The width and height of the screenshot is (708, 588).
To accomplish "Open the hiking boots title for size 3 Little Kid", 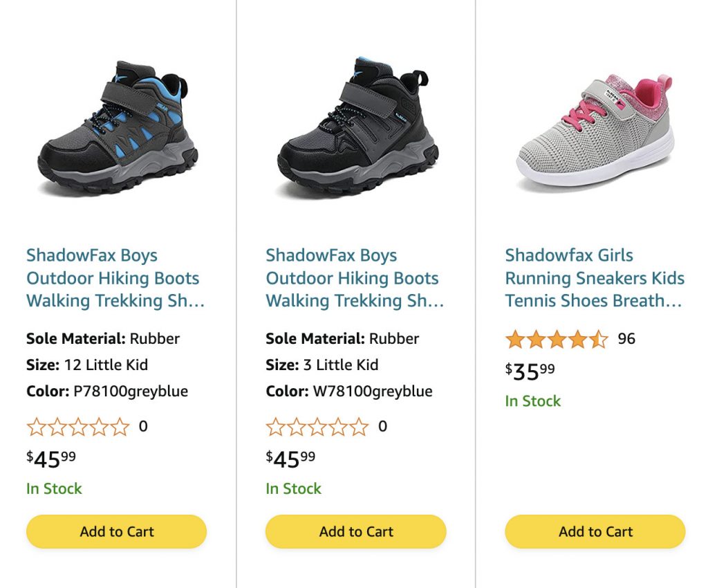I will (355, 278).
